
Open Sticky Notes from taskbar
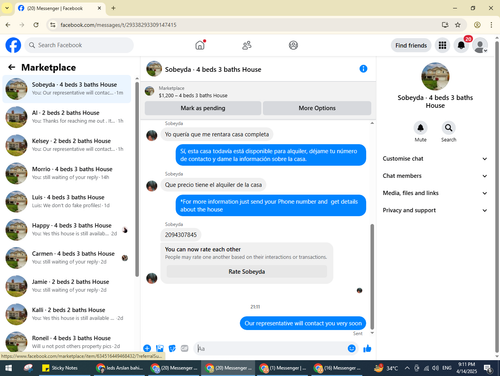(61, 368)
